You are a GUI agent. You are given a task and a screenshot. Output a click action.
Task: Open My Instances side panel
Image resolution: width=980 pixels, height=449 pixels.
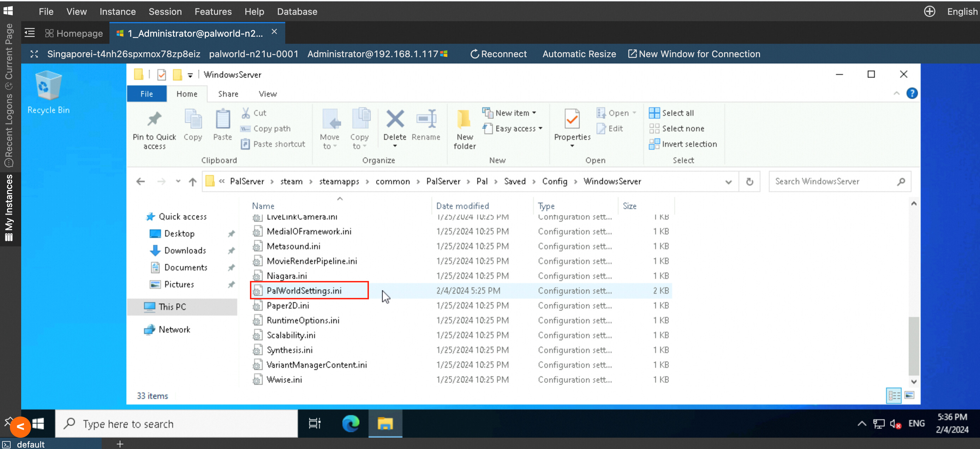9,208
